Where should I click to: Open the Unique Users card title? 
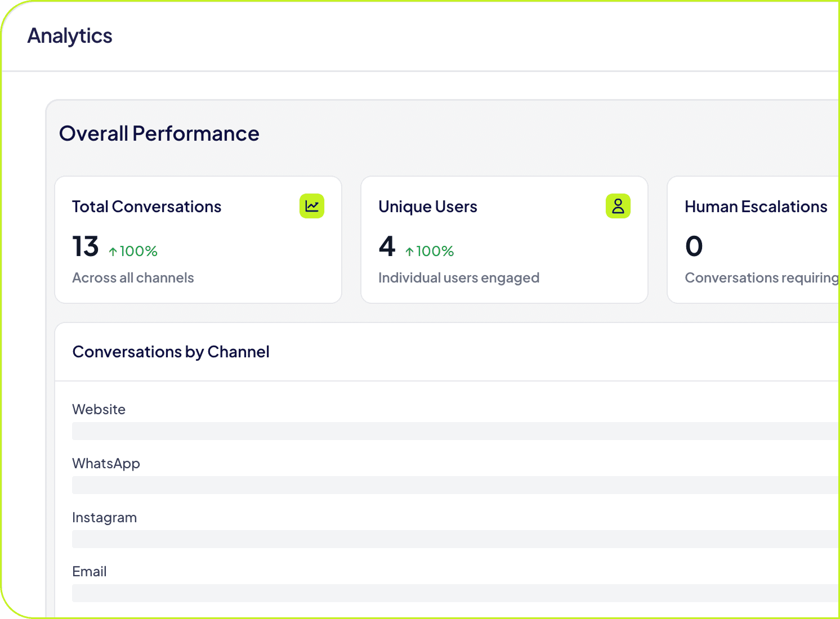(427, 207)
